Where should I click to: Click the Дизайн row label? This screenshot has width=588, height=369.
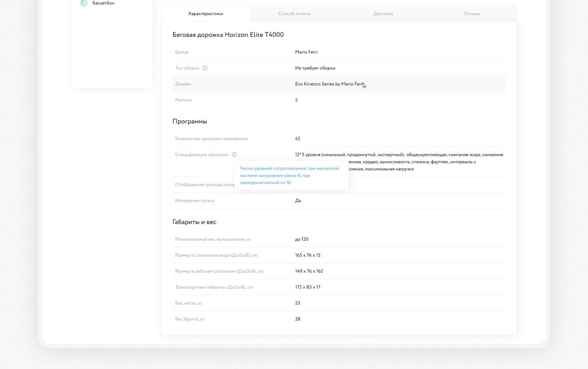pos(183,84)
